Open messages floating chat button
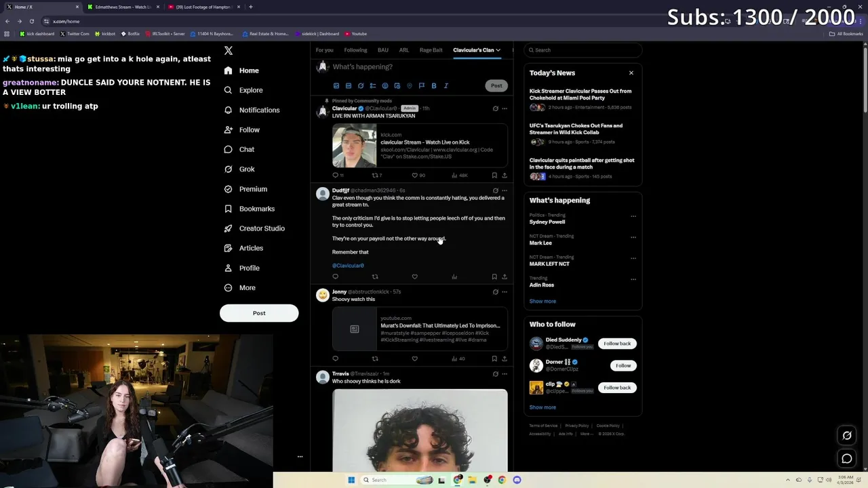The height and width of the screenshot is (488, 868). (x=847, y=459)
